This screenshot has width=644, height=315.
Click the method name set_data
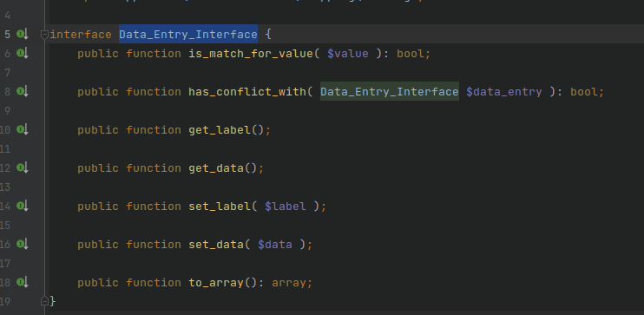click(x=216, y=245)
